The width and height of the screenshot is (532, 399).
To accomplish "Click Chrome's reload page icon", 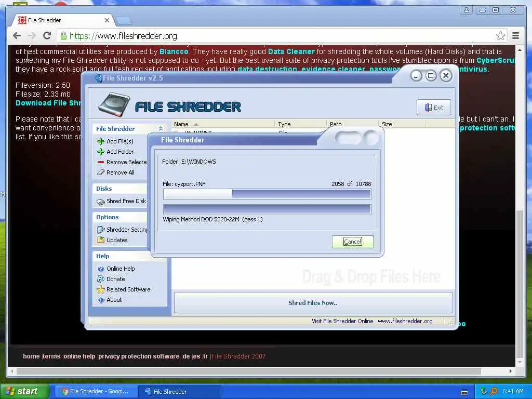I will coord(47,36).
